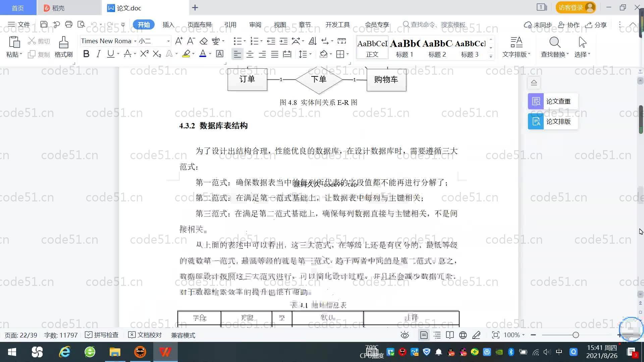Screen dimensions: 644x362
Task: Open the zoom percentage dropdown
Action: pos(523,335)
